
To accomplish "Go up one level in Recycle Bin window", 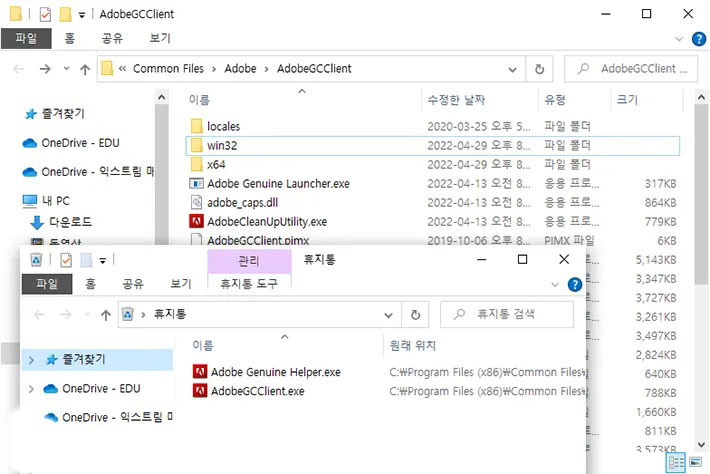I will tap(106, 315).
